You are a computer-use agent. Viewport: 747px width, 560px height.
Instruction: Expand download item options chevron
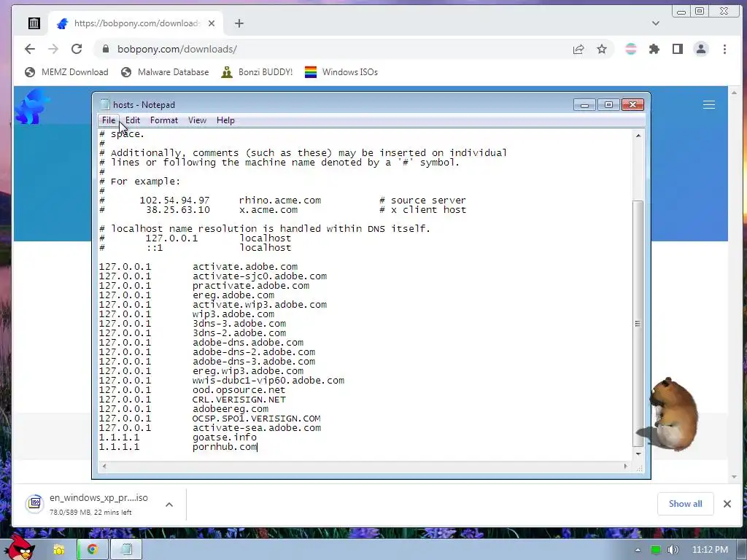coord(169,505)
